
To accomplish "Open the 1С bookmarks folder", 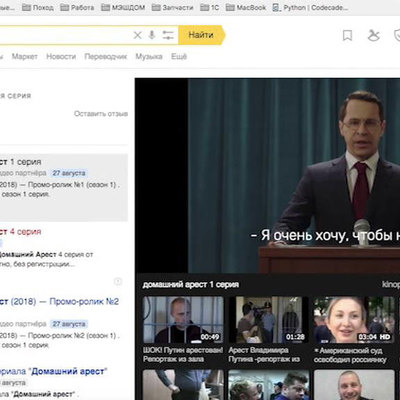I will point(209,7).
